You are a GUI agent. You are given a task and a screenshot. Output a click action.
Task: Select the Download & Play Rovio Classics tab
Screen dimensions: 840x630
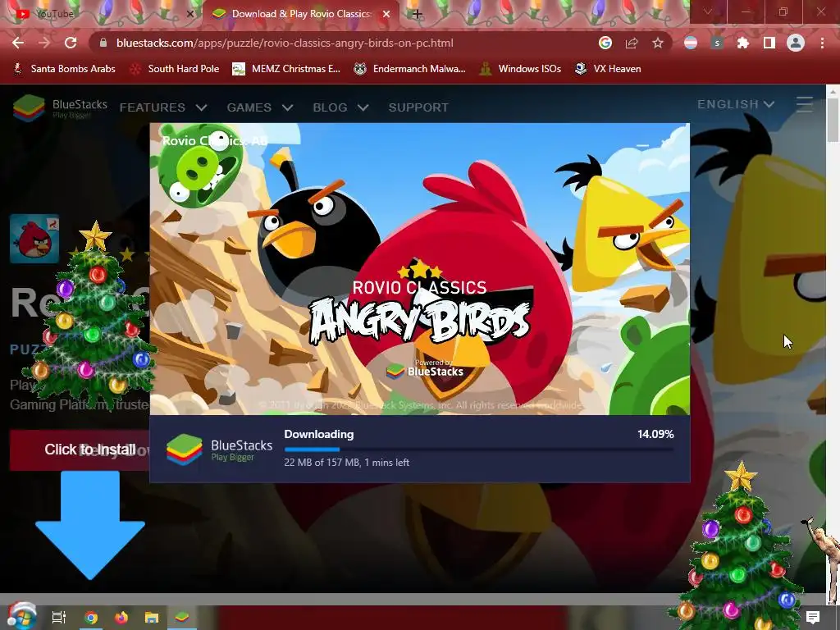coord(301,14)
